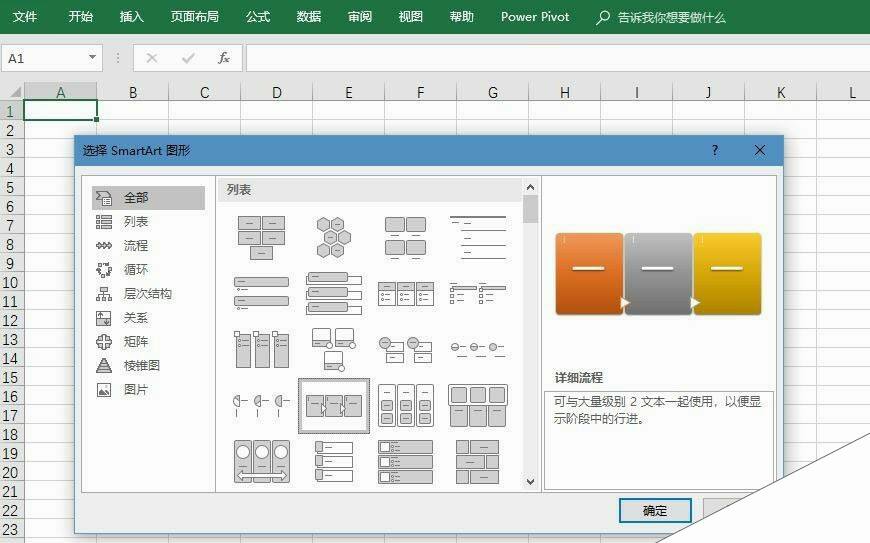
Task: Pick the first basic block list layout
Action: pyautogui.click(x=261, y=237)
